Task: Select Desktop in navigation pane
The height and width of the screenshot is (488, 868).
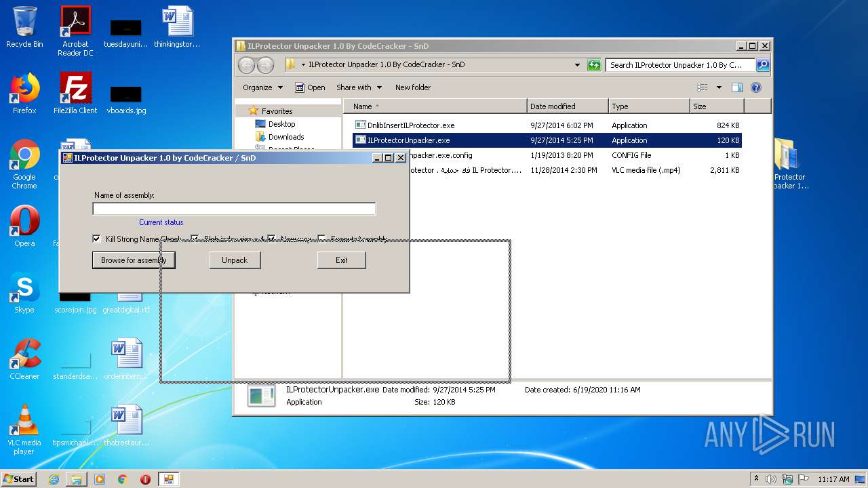Action: point(281,124)
